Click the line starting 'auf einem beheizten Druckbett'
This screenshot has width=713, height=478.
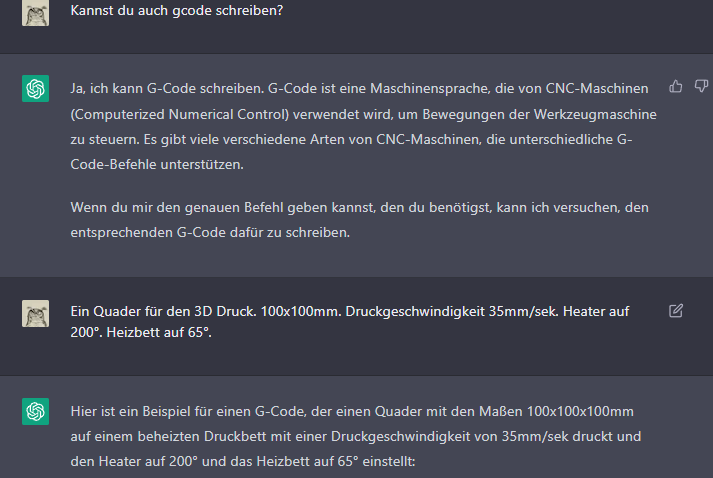point(356,436)
